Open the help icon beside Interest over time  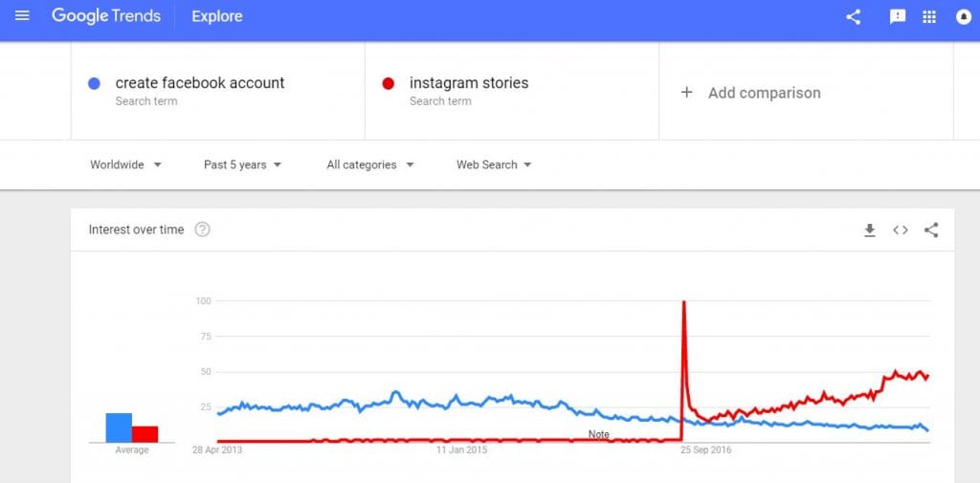coord(203,230)
